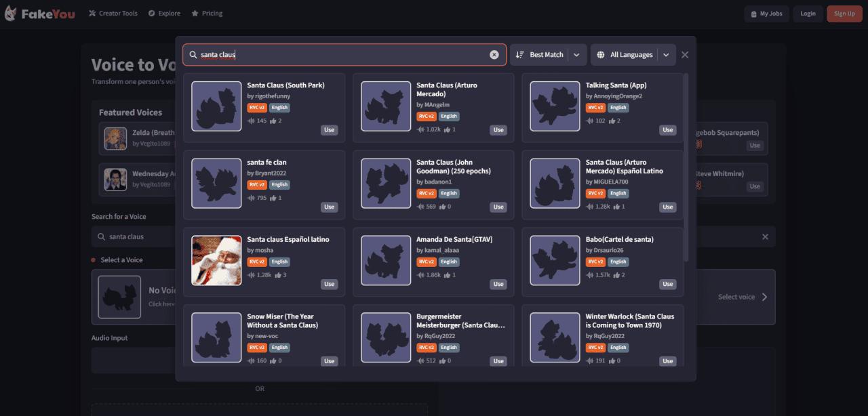Click the Snow Miser card thumbnail
868x416 pixels.
[x=216, y=337]
